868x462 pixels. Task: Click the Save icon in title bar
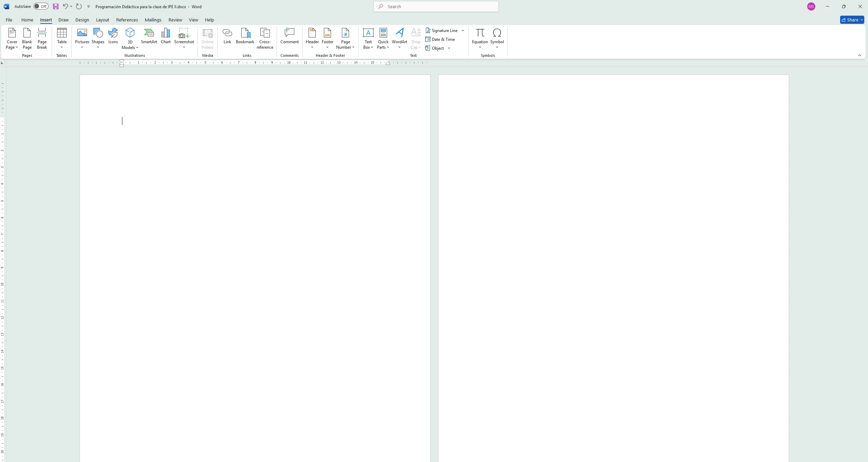(56, 6)
